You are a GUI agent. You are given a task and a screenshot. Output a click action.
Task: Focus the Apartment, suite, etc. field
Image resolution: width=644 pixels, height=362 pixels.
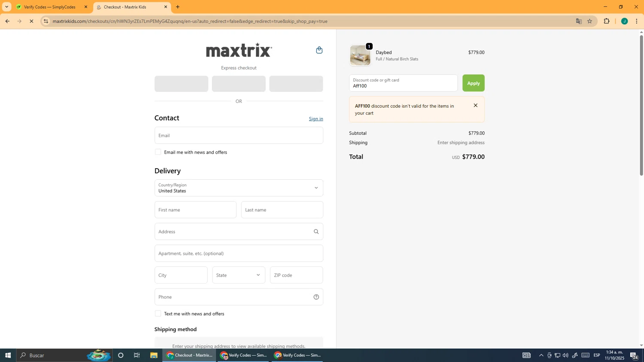pos(239,253)
